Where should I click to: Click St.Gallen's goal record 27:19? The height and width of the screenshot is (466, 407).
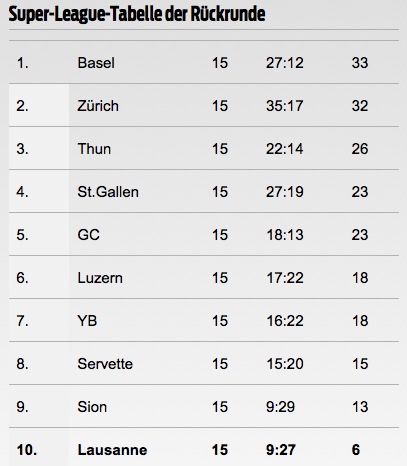[285, 192]
